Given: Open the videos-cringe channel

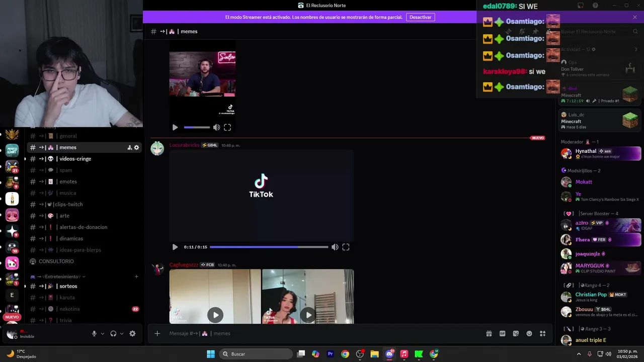Looking at the screenshot, I should click(84, 159).
